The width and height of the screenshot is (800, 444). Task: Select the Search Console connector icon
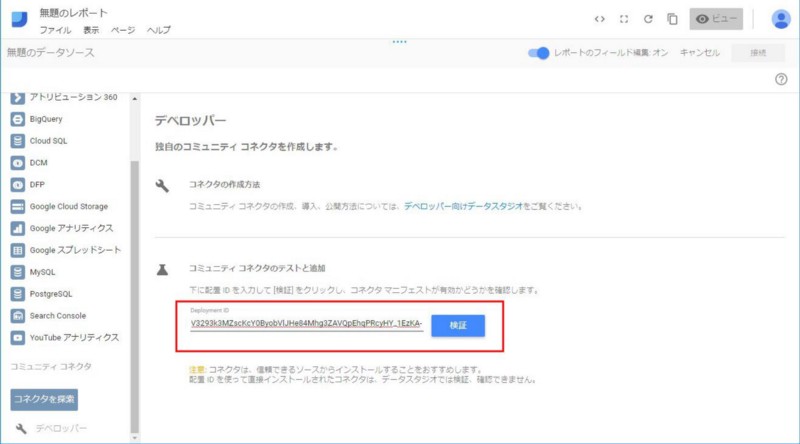click(17, 316)
